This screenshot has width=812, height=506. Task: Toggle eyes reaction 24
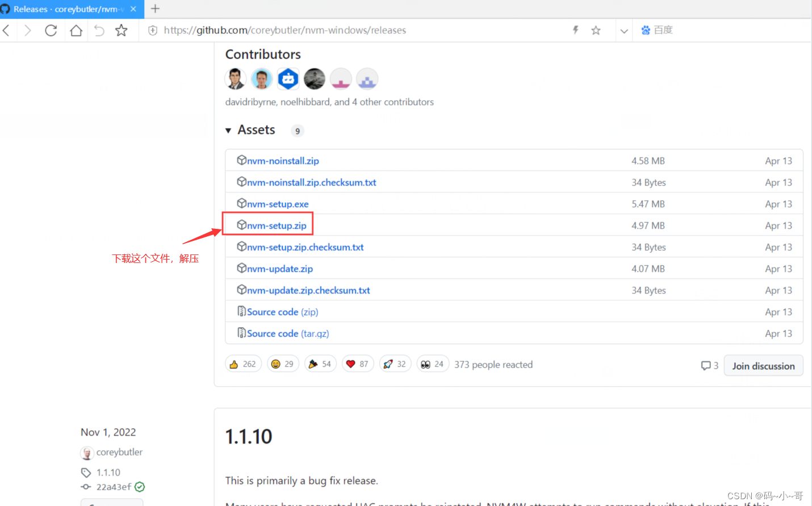[x=433, y=364]
